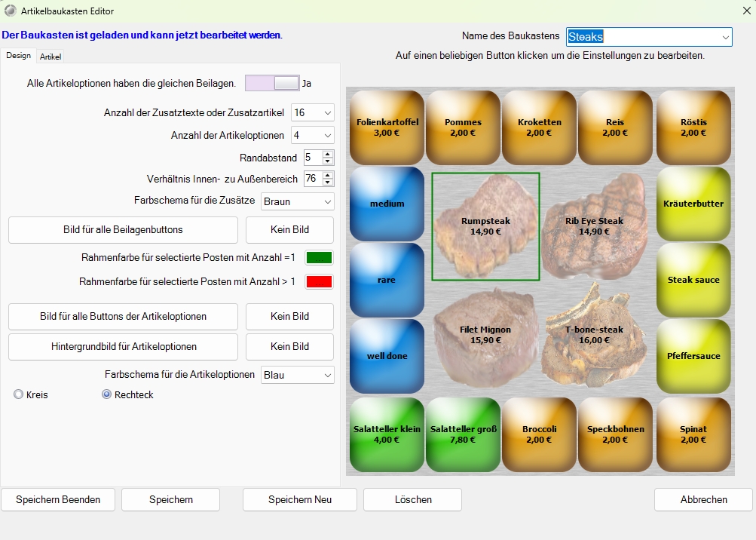This screenshot has width=756, height=540.
Task: Click the Salatteller groß 7,80 € button
Action: [463, 435]
